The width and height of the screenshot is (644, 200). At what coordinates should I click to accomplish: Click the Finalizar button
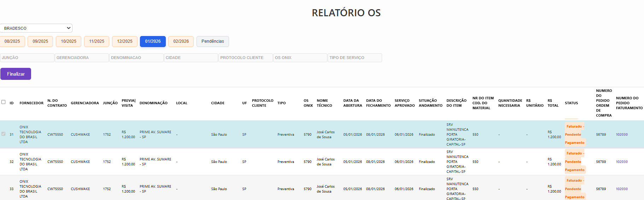[x=16, y=74]
